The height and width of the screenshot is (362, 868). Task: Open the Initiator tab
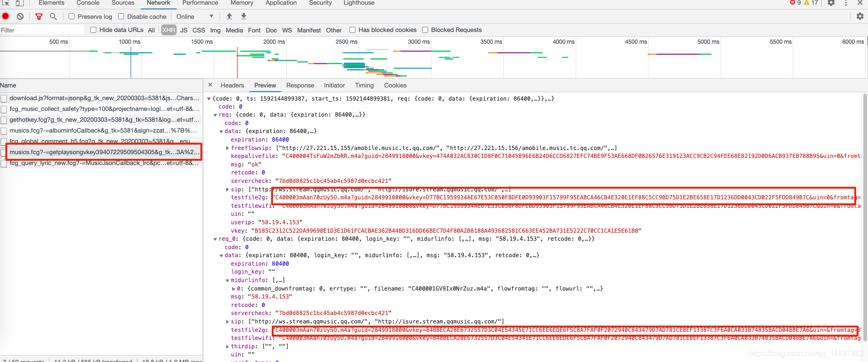[x=334, y=85]
